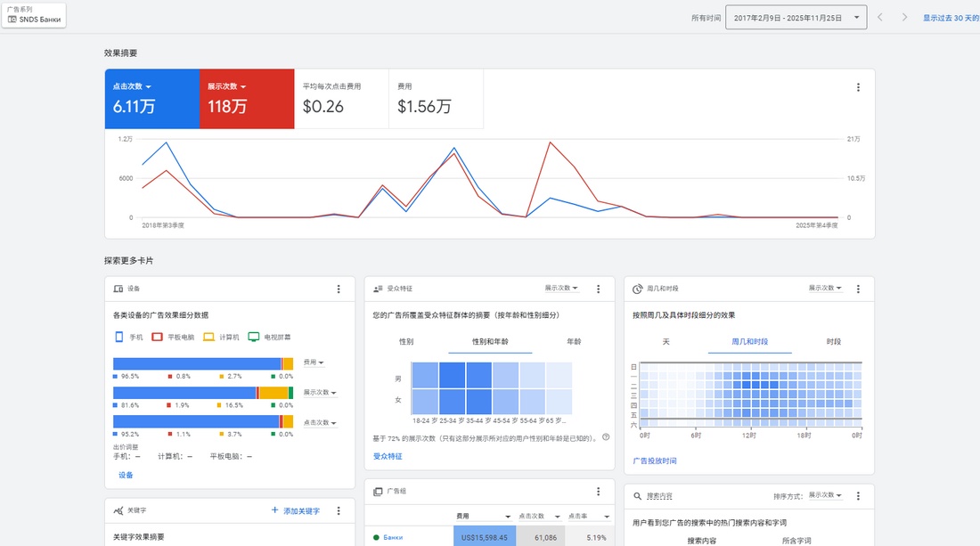This screenshot has width=980, height=546.
Task: Open the date range picker dropdown
Action: [x=796, y=18]
